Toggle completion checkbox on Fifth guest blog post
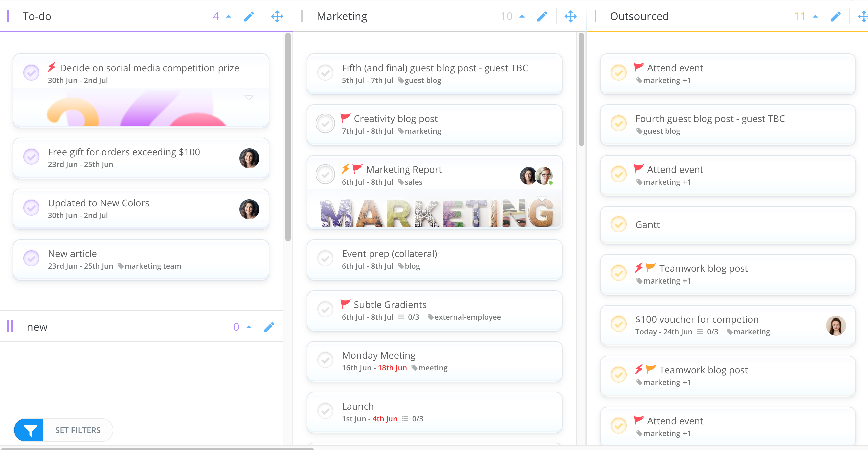This screenshot has height=450, width=868. pos(325,74)
